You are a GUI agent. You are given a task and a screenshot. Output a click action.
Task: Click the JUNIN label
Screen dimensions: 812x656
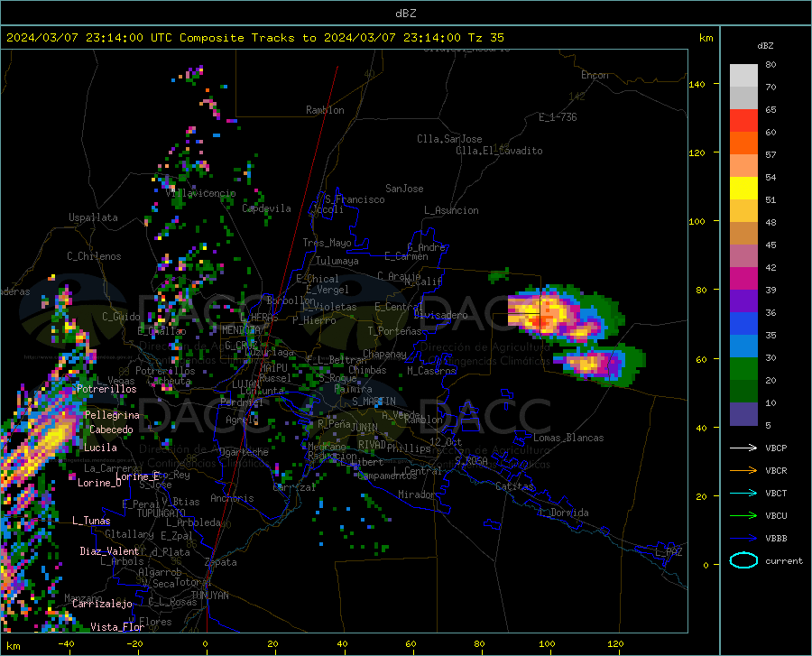click(364, 427)
